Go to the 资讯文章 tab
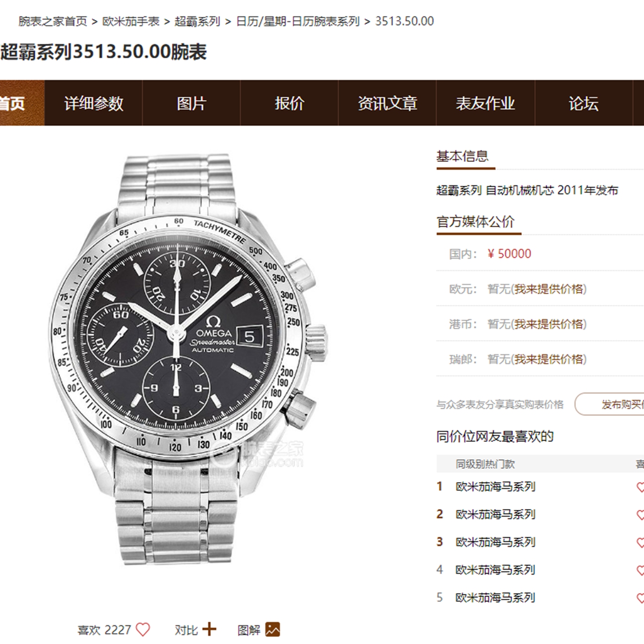Image resolution: width=644 pixels, height=644 pixels. click(x=387, y=103)
